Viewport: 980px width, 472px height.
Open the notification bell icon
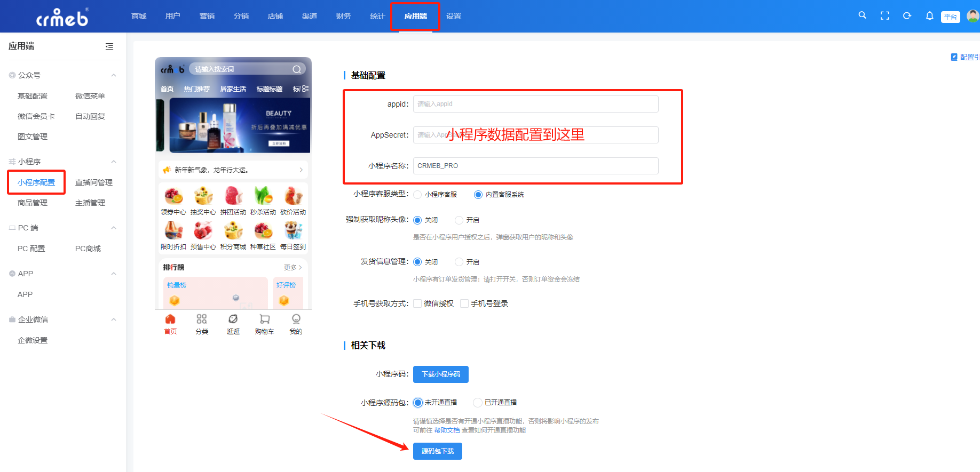929,16
